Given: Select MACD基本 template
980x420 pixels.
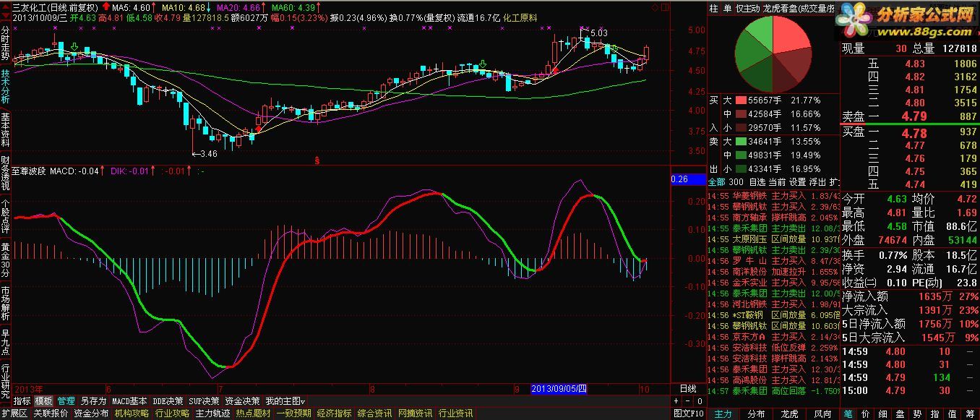Looking at the screenshot, I should [129, 401].
